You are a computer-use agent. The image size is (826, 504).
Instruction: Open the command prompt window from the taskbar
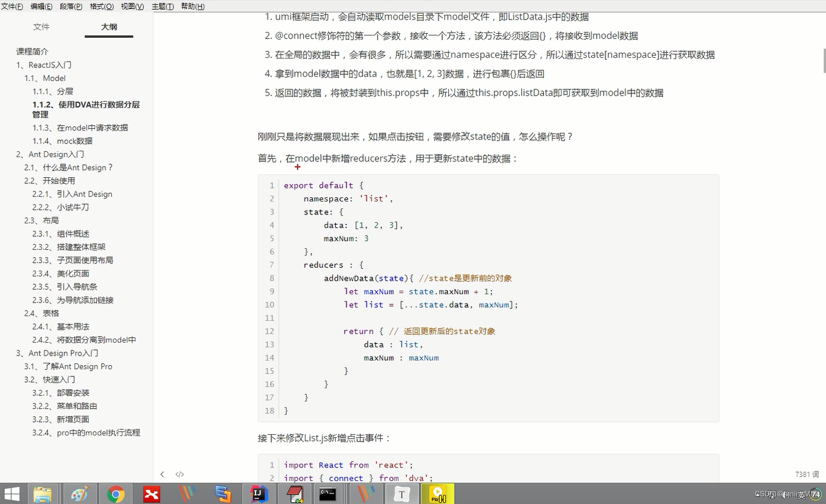click(328, 494)
